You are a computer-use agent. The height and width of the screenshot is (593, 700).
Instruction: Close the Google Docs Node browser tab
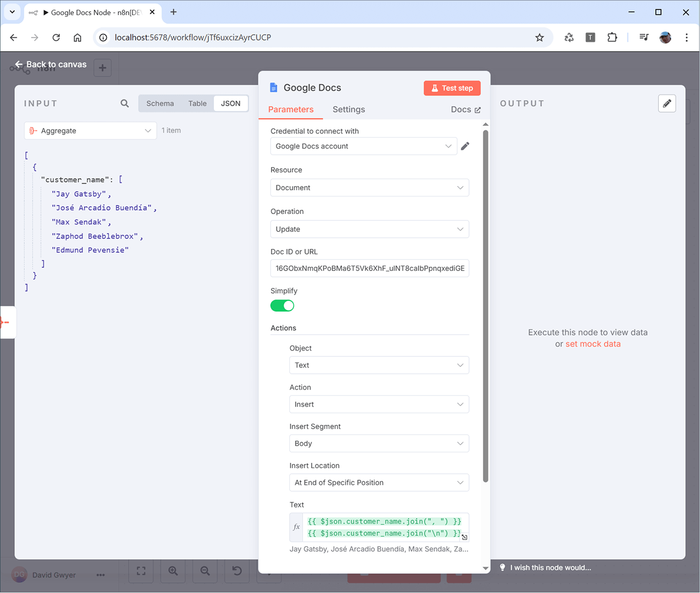[x=152, y=12]
